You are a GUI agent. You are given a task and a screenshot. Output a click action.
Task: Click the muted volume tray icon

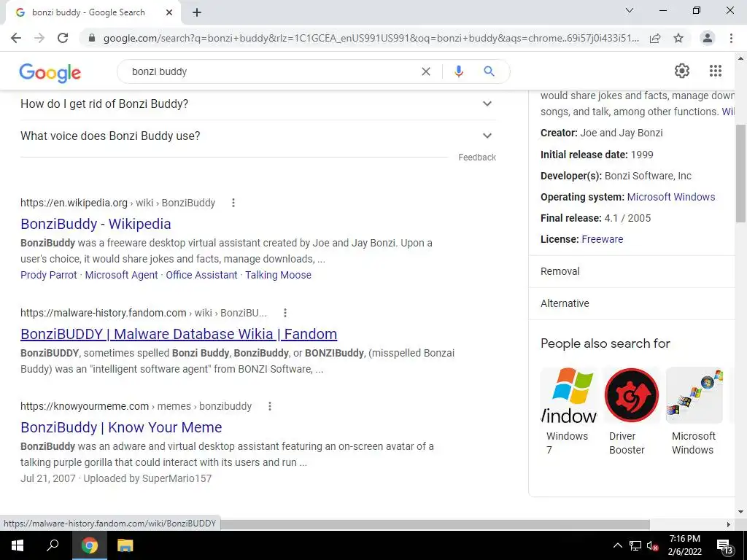point(652,545)
